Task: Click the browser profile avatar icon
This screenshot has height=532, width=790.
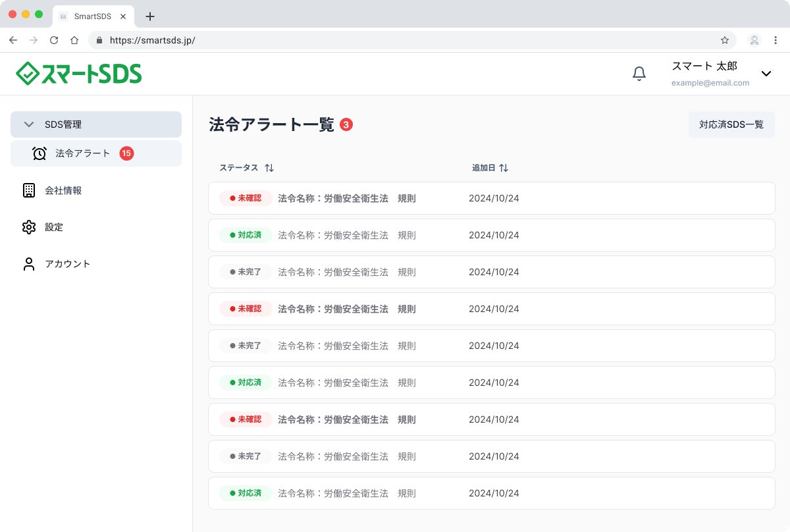Action: pos(754,40)
